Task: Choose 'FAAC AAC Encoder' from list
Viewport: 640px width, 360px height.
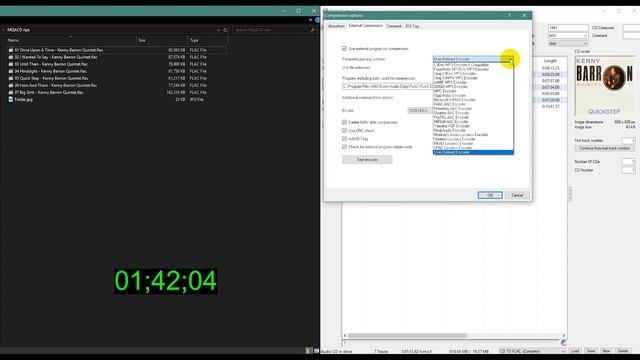Action: tap(449, 104)
